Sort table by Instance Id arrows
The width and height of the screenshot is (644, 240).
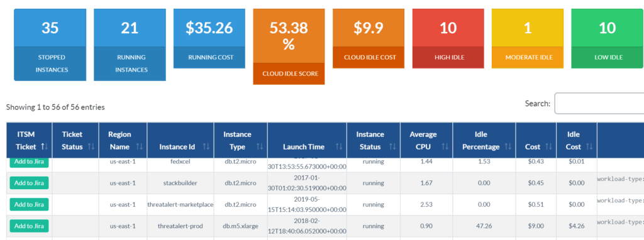(206, 146)
